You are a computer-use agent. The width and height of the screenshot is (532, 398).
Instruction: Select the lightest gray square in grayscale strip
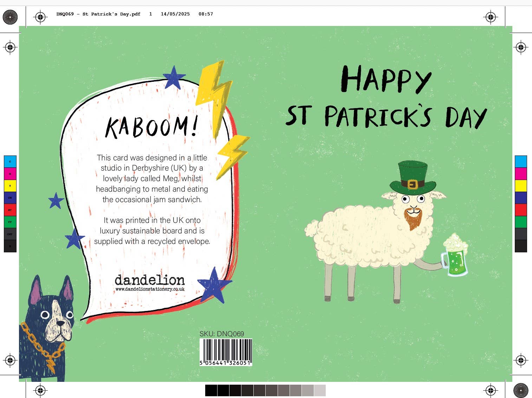[x=320, y=390]
